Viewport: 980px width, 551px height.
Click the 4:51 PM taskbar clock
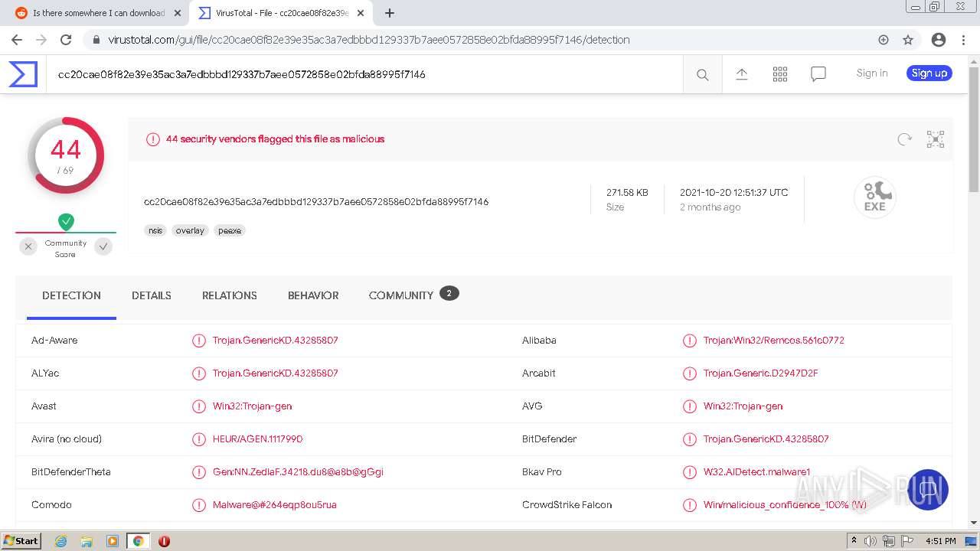click(940, 541)
